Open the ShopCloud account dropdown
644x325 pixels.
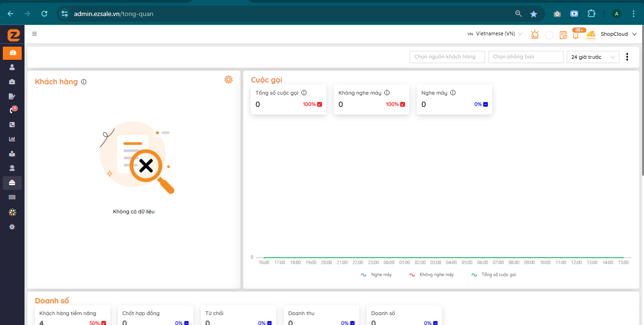coord(618,34)
